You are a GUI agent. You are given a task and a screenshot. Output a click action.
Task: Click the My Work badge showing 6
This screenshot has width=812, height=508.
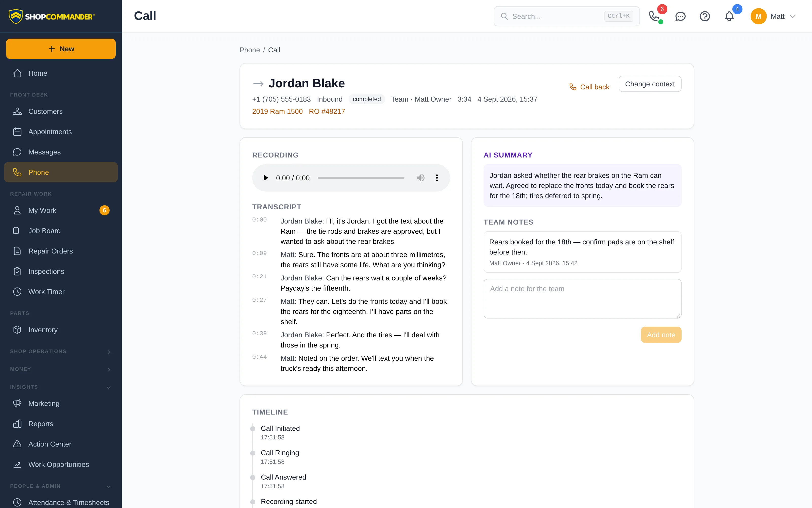(x=104, y=210)
